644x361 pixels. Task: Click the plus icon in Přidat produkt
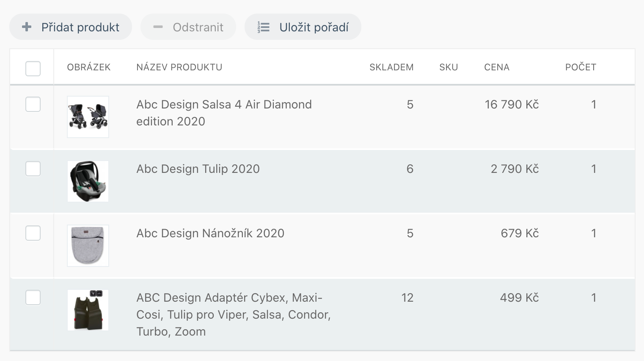[x=27, y=27]
